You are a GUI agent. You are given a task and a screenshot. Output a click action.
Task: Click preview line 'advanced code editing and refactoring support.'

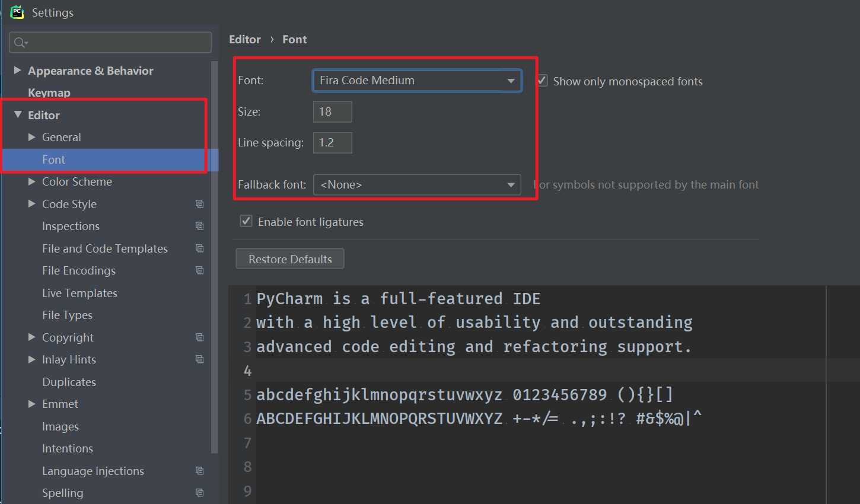[474, 346]
